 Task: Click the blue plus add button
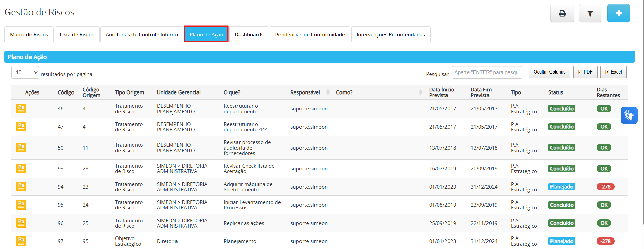tap(618, 13)
